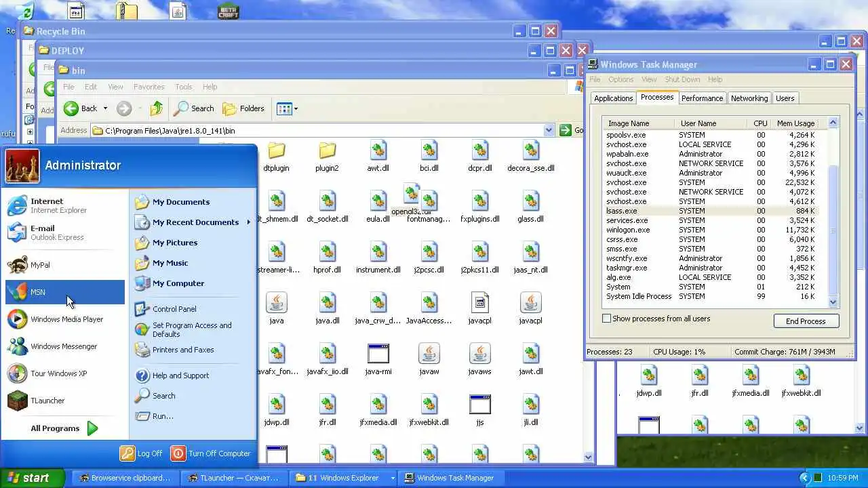Sort processes by Image Name column
This screenshot has width=868, height=488.
(x=638, y=123)
